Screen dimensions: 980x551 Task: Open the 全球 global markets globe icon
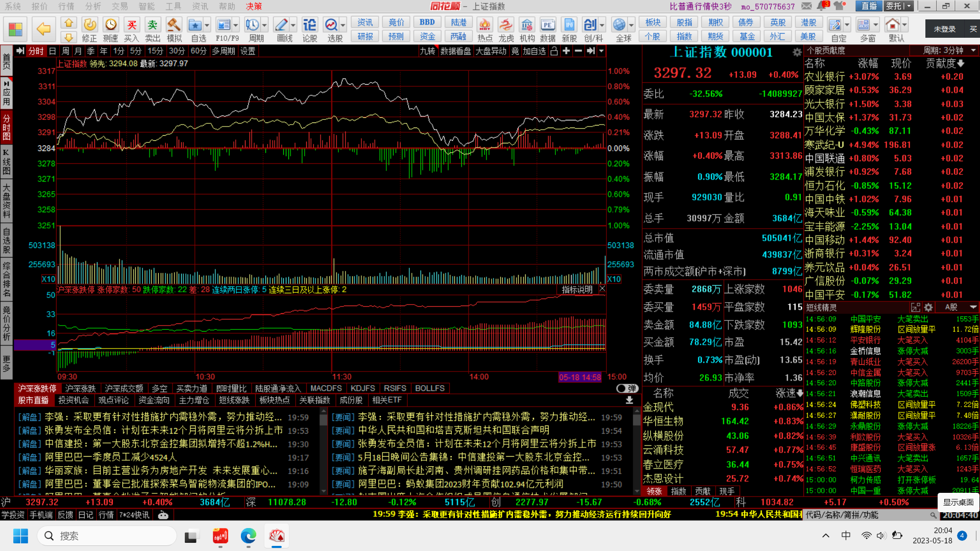[620, 30]
